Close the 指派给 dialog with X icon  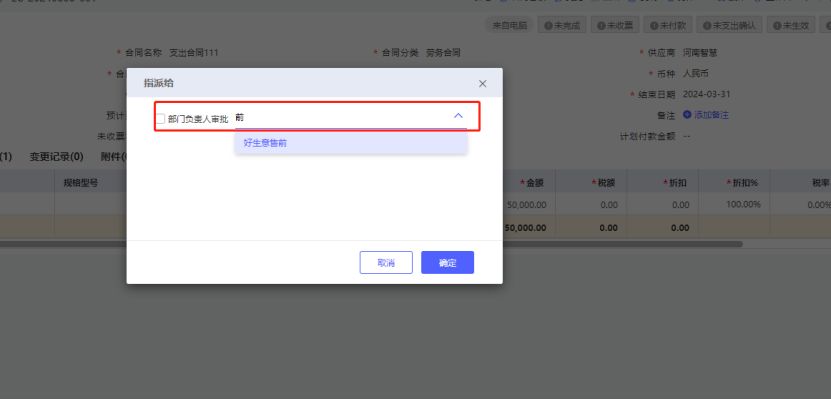pyautogui.click(x=482, y=84)
